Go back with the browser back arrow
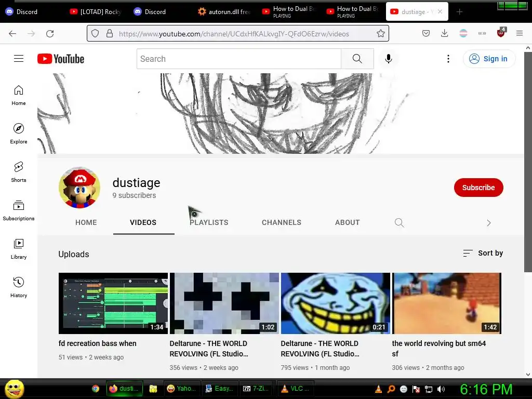Image resolution: width=532 pixels, height=399 pixels. click(12, 34)
